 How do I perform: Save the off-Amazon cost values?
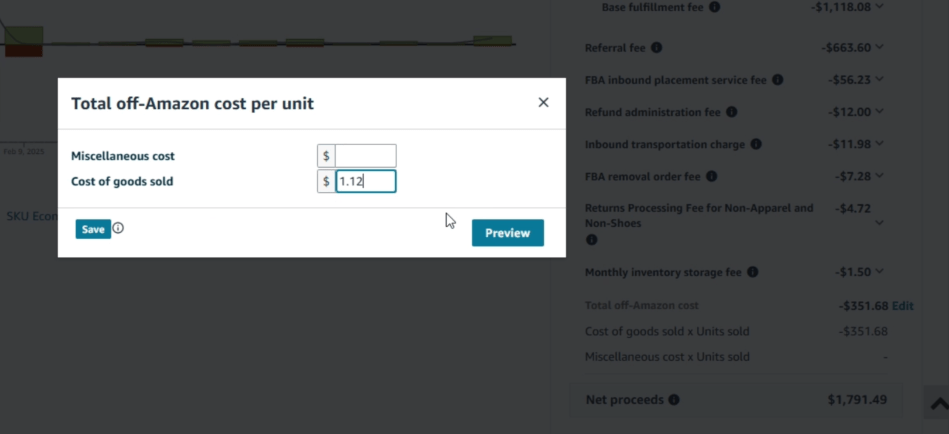click(x=92, y=229)
